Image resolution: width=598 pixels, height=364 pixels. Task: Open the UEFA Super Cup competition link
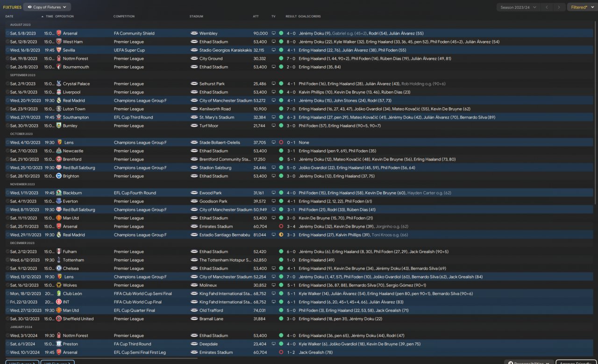129,50
